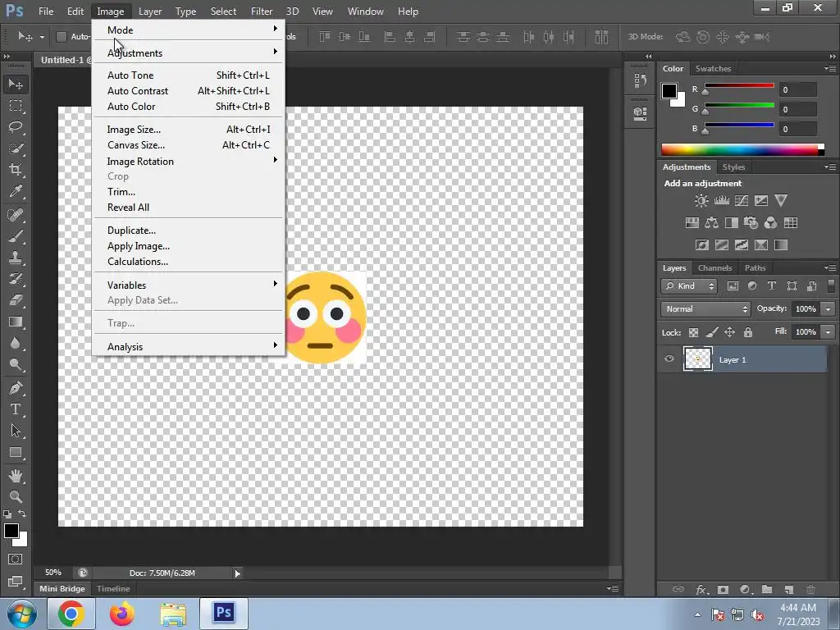Expand the Analysis submenu
Viewport: 840px width, 630px height.
188,347
